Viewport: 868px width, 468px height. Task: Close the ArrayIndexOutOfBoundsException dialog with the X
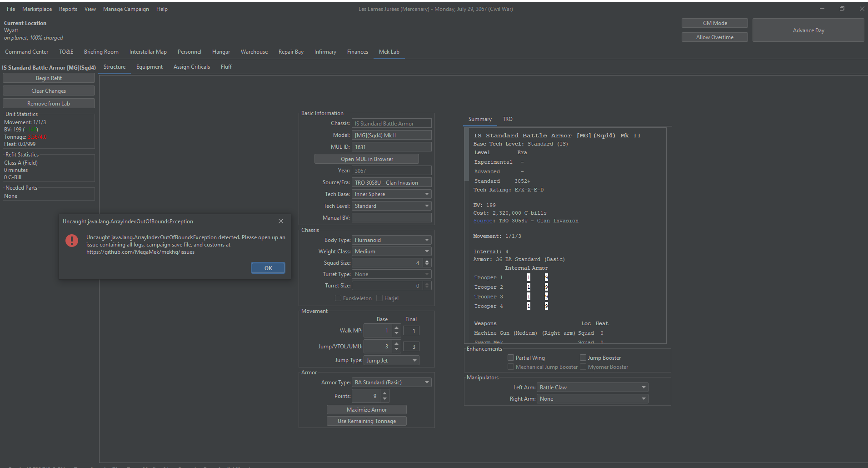pos(280,221)
